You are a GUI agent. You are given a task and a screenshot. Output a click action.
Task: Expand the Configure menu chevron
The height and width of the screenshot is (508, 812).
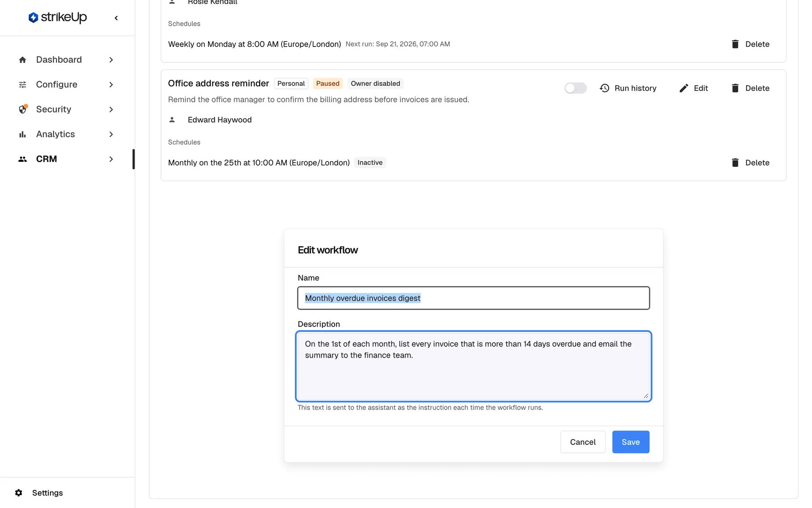111,84
